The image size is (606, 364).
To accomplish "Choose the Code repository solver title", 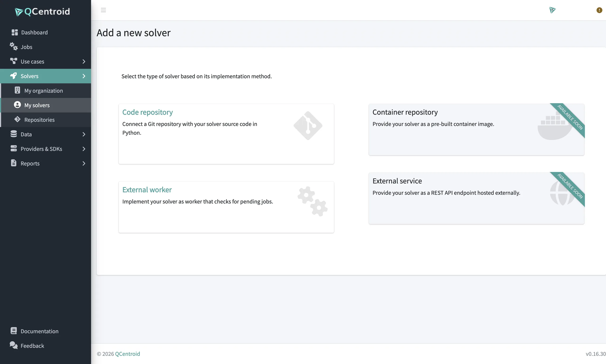I will tap(147, 112).
